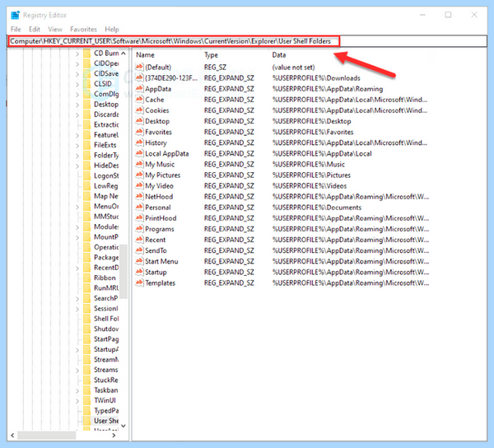494x448 pixels.
Task: Click the icon beside My Pictures value
Action: 139,175
